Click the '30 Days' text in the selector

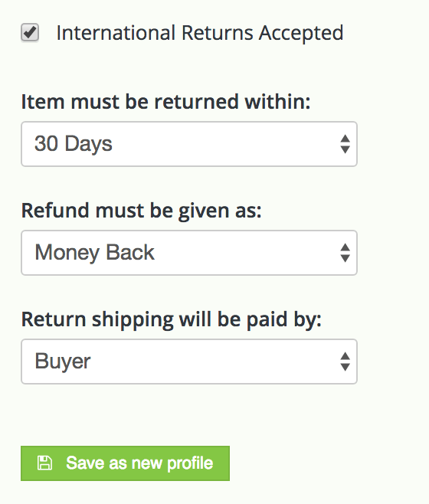click(x=74, y=144)
